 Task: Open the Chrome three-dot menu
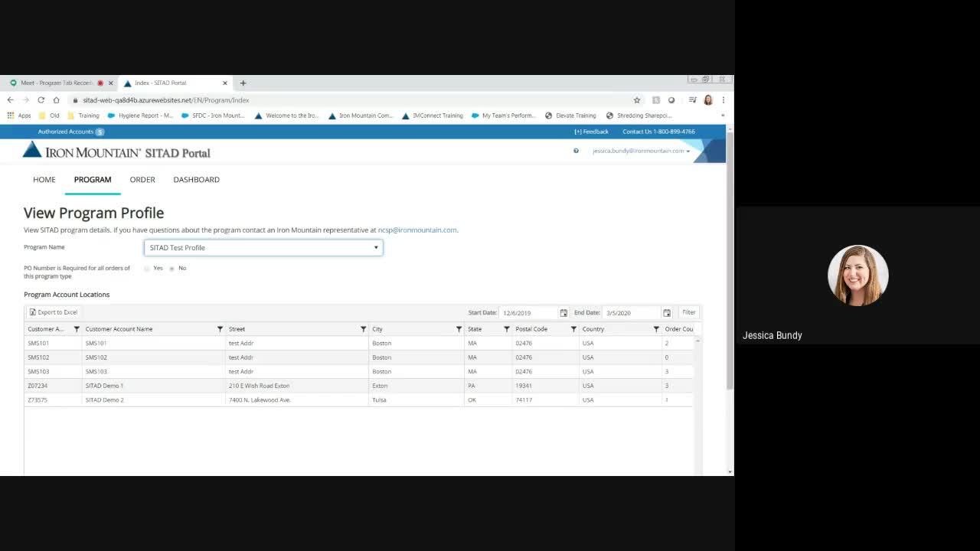[723, 99]
